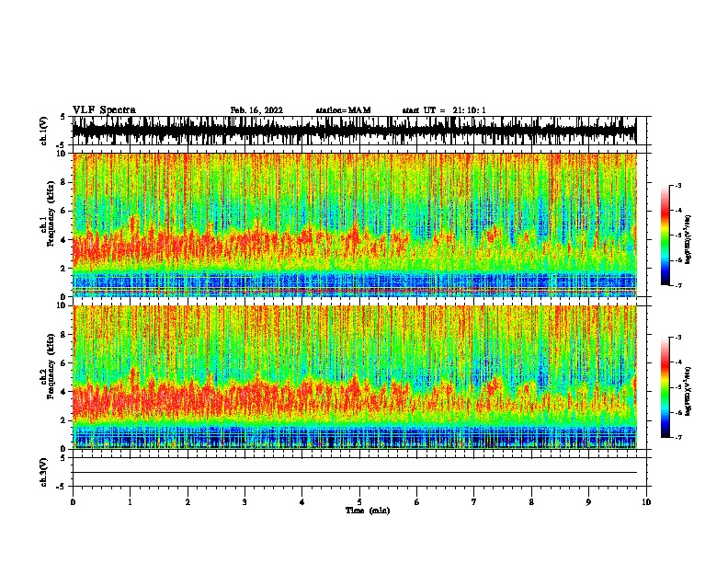Click the 'ch.1(V)' axis label
Image resolution: width=728 pixels, height=563 pixels.
point(43,131)
